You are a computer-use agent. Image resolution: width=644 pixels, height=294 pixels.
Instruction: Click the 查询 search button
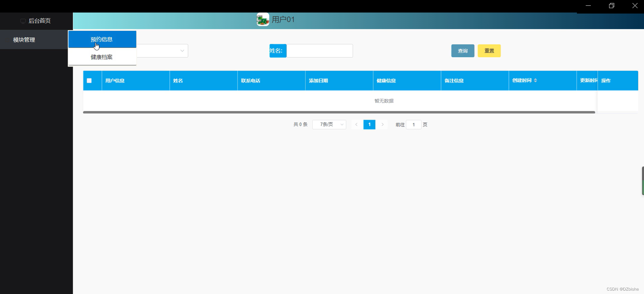point(463,51)
